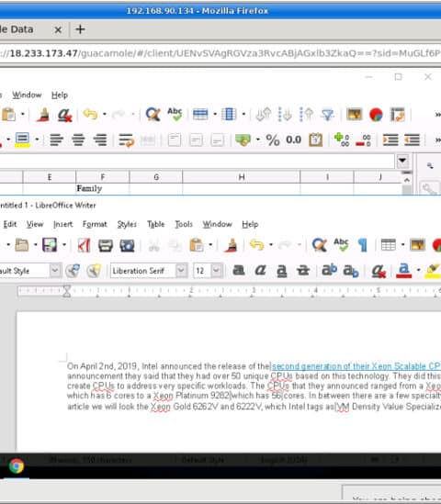Toggle Superscript in Writer formatting bar
The height and width of the screenshot is (504, 441).
329,270
